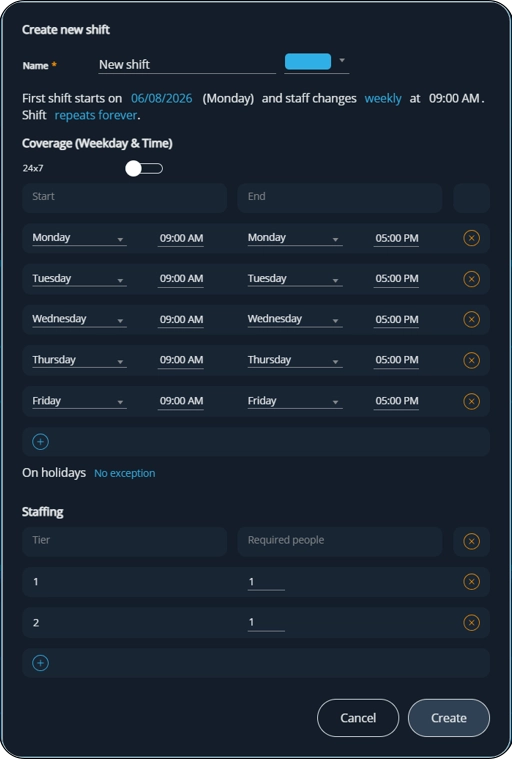Edit Tuesday start time 09:00 AM

[181, 279]
